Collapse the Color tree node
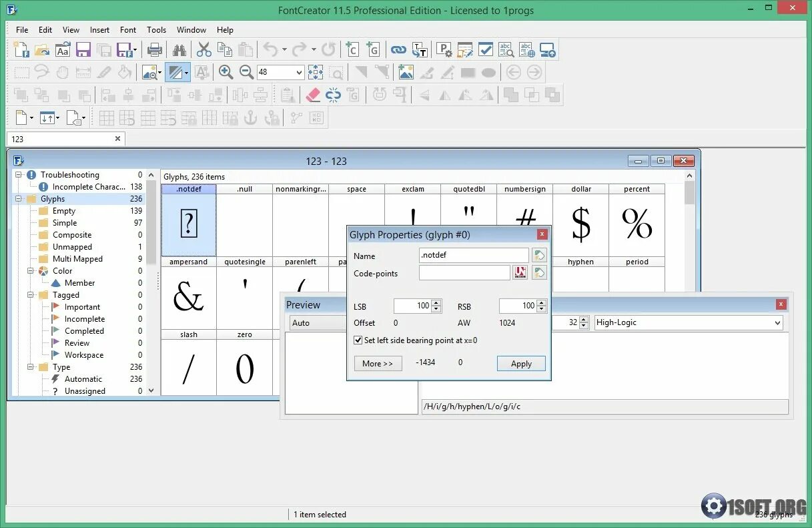This screenshot has width=812, height=528. (31, 271)
